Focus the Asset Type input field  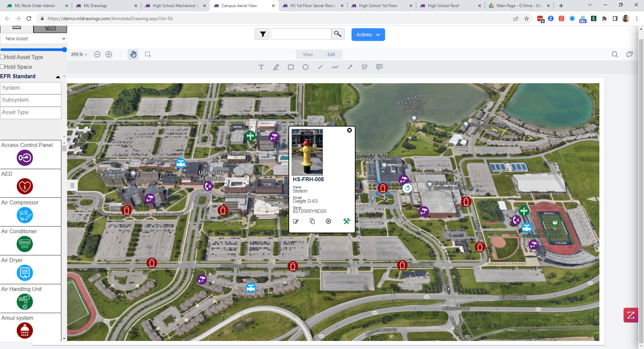point(31,112)
